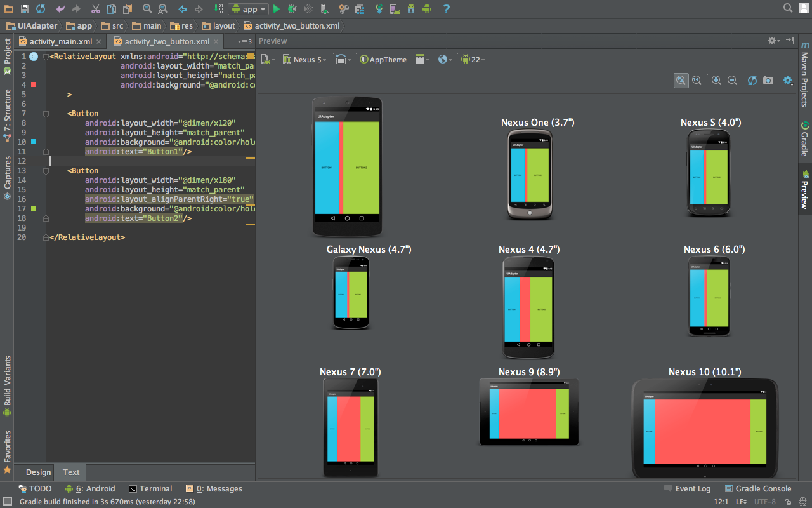Switch to the activity_main.xml editor tab
This screenshot has height=508, width=812.
[60, 42]
